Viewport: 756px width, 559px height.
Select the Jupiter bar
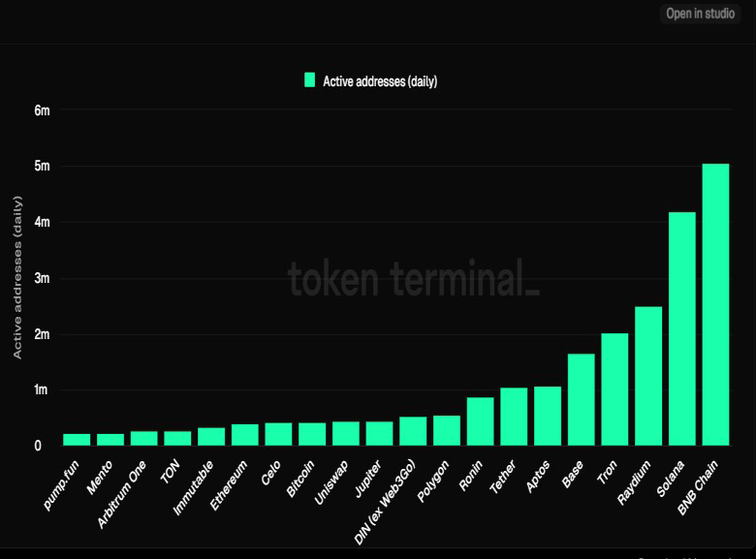click(x=380, y=433)
